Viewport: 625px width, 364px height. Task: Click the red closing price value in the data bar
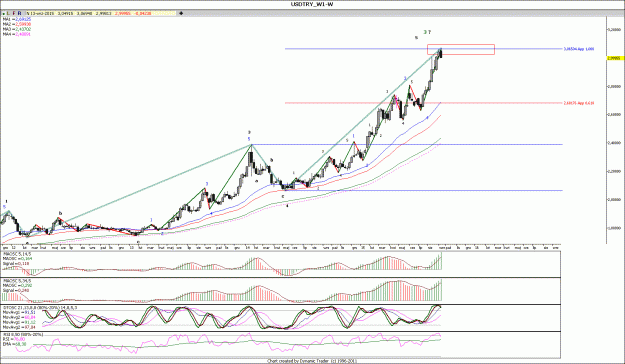point(122,13)
